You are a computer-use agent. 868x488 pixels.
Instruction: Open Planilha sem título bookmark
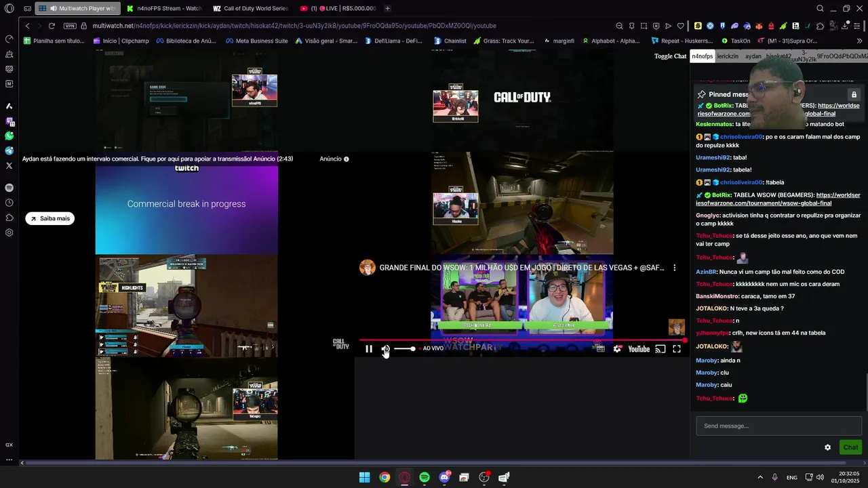pos(54,41)
